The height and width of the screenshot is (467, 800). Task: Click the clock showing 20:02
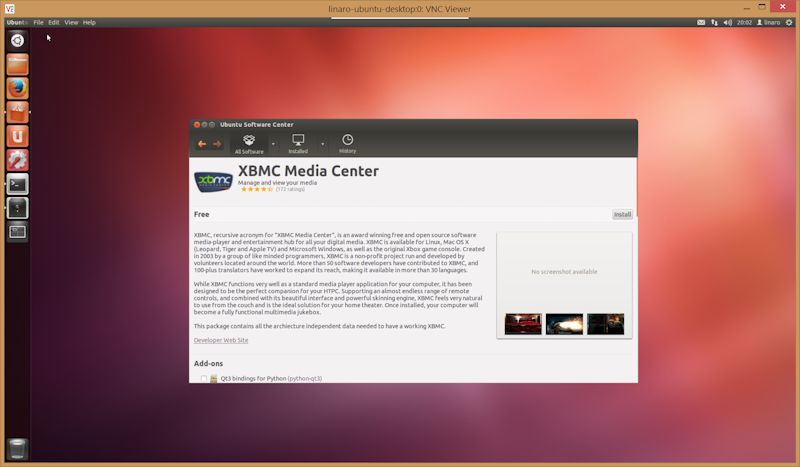pos(744,22)
